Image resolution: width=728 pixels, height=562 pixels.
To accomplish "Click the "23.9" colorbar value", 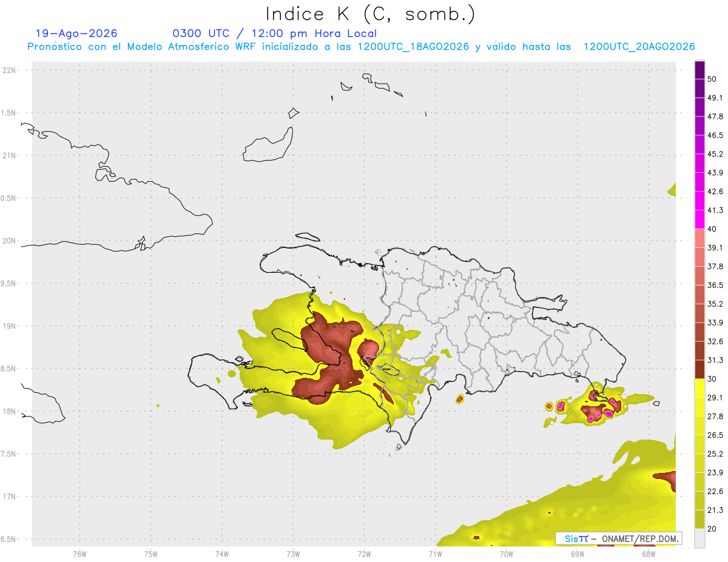I will (x=715, y=473).
